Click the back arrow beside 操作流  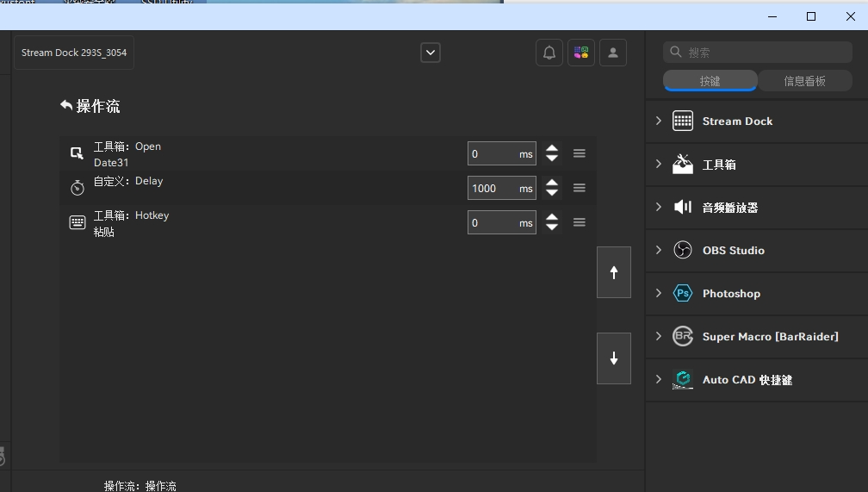(66, 105)
